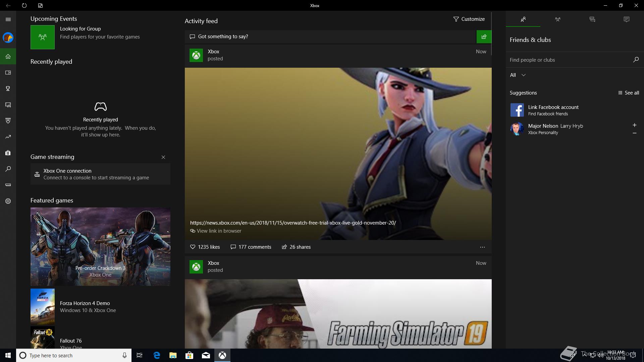
Task: Open Trending arrow icon in sidebar
Action: click(8, 137)
